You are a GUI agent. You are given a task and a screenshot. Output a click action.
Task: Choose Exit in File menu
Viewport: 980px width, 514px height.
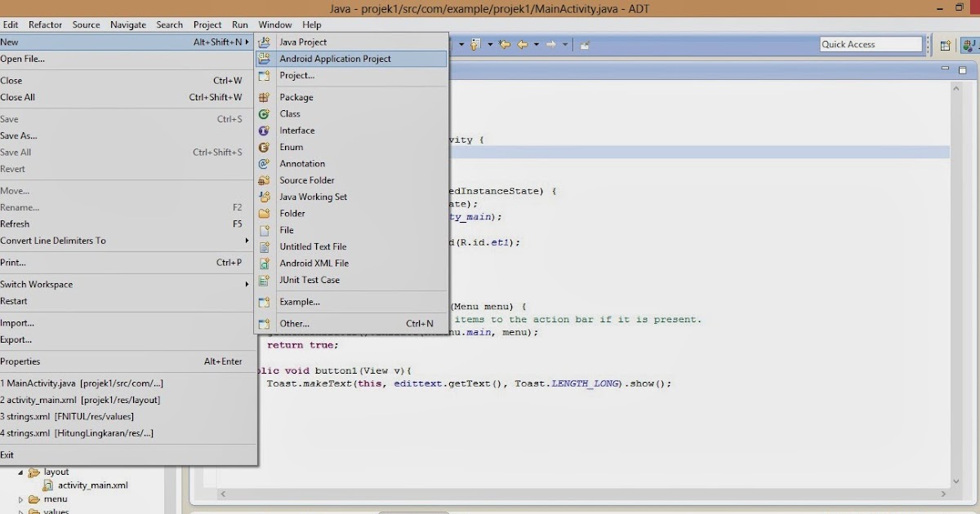coord(129,455)
